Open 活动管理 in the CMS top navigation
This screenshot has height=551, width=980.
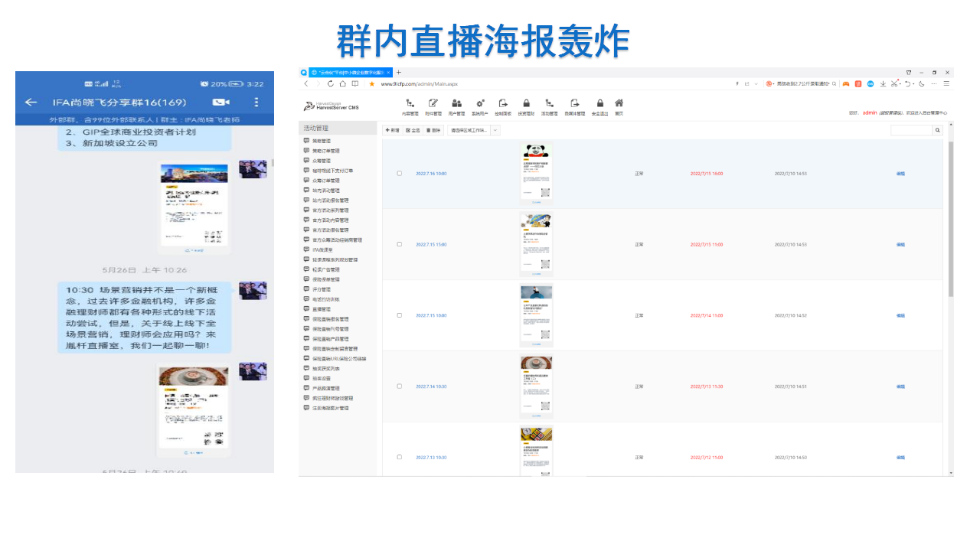click(x=549, y=107)
